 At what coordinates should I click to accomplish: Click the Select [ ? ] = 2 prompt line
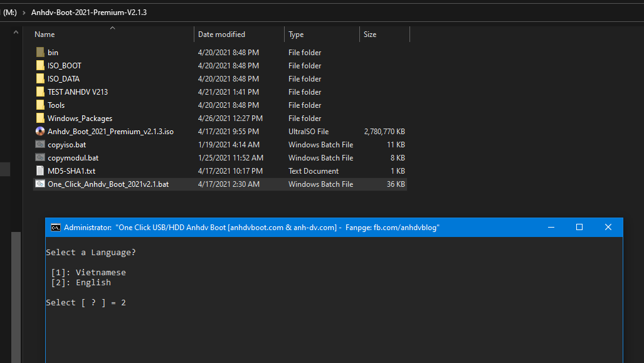pos(86,303)
